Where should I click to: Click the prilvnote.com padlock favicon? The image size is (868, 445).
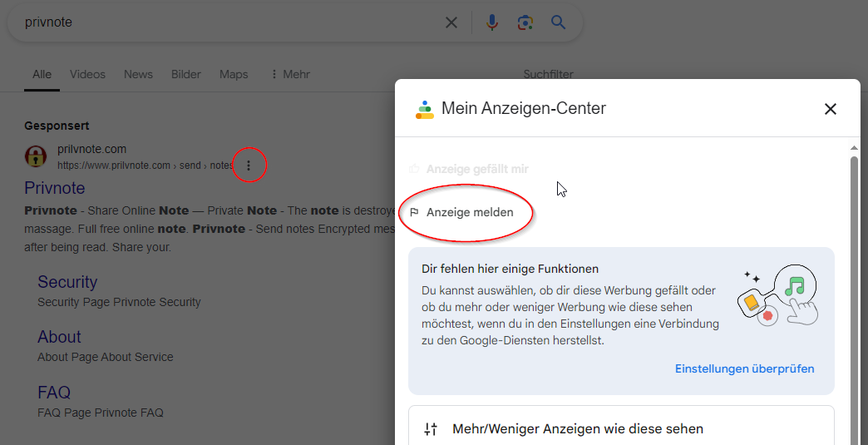click(x=36, y=156)
